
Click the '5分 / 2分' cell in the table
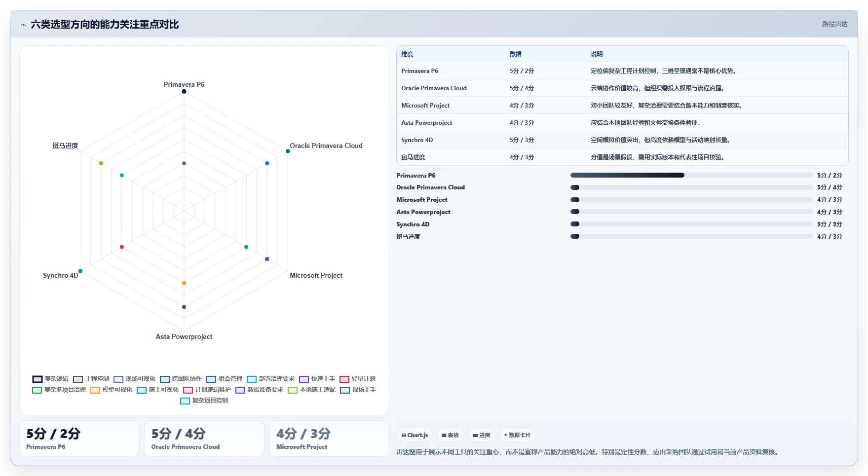pos(522,71)
